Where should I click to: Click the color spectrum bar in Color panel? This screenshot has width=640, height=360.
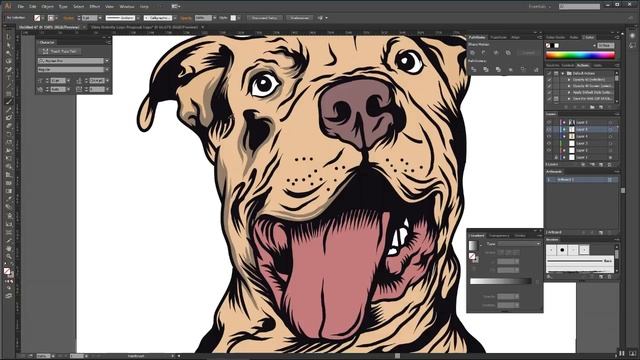coord(580,56)
